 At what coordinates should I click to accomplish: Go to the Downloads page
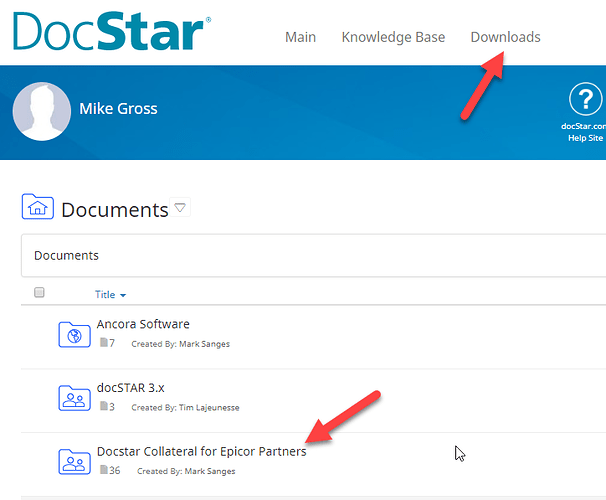505,37
